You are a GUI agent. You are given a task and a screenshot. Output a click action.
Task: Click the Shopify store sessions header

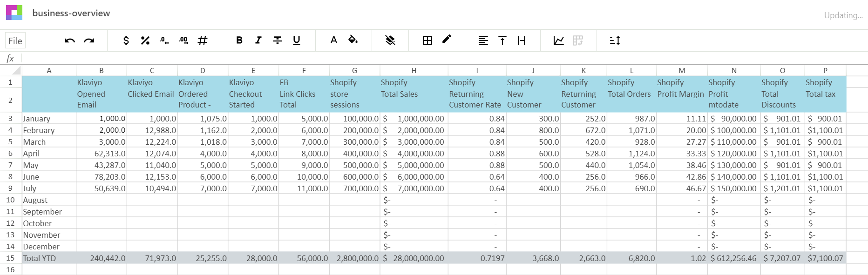[355, 94]
